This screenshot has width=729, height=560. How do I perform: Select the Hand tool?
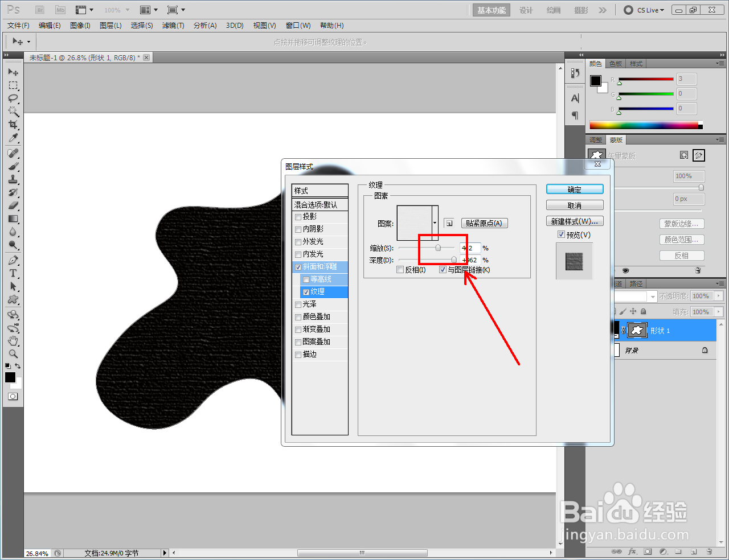coord(13,341)
